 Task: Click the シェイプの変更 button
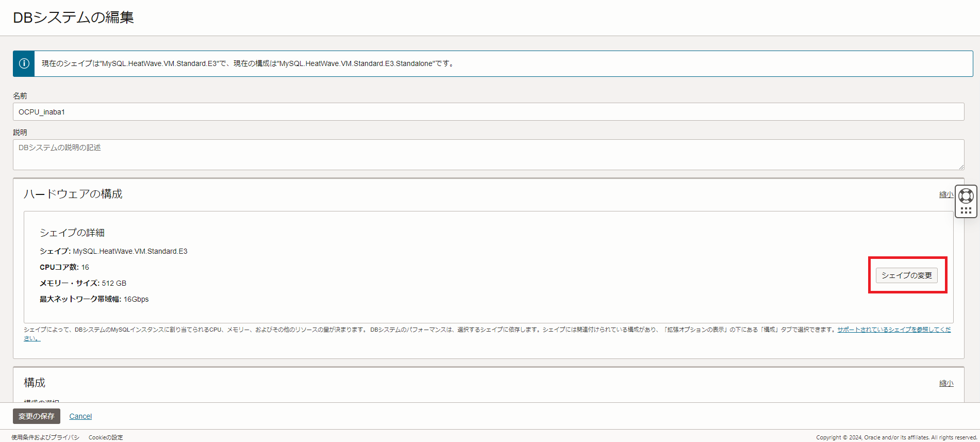point(906,275)
